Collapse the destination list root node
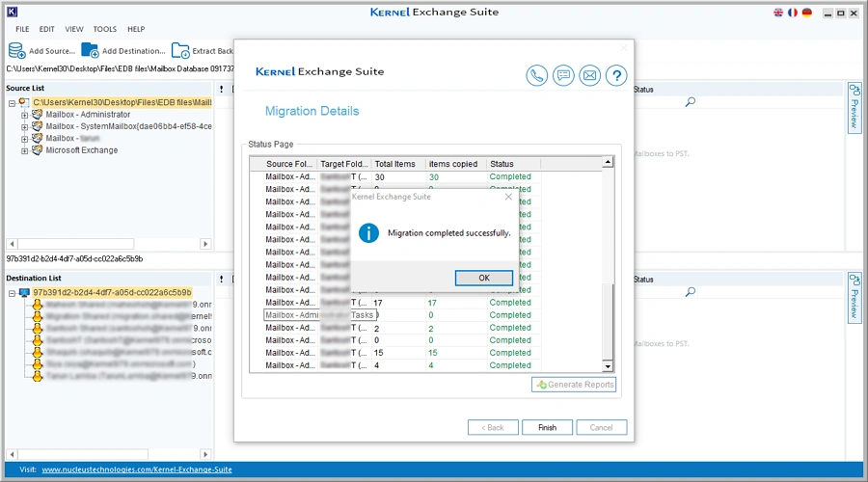The image size is (868, 482). point(12,292)
